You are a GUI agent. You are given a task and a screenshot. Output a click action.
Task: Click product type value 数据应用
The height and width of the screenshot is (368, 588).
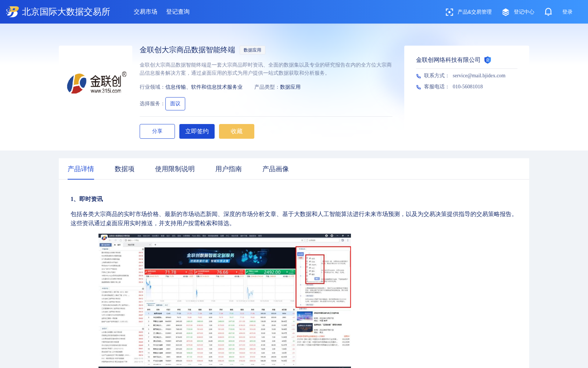[x=290, y=87]
